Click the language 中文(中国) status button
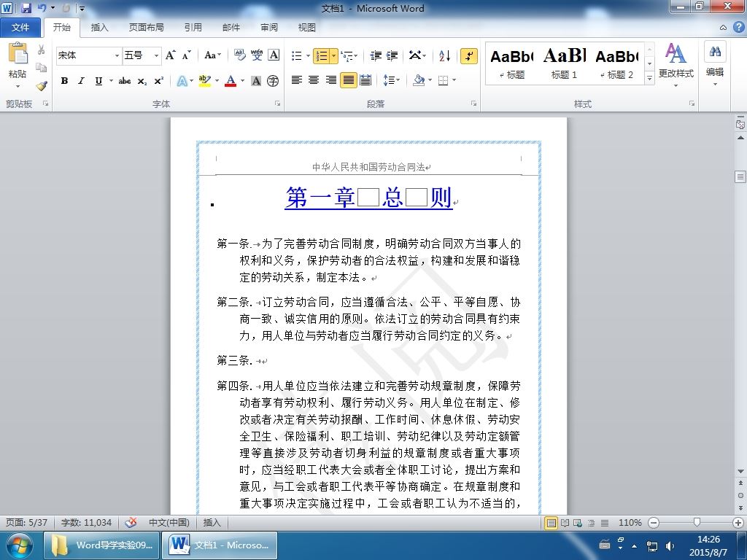 (x=169, y=522)
